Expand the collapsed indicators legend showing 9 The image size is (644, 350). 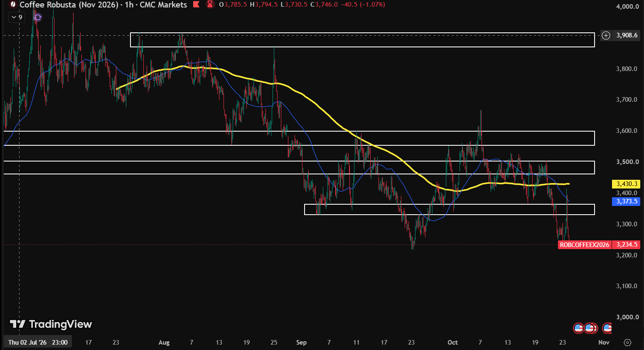(x=17, y=17)
